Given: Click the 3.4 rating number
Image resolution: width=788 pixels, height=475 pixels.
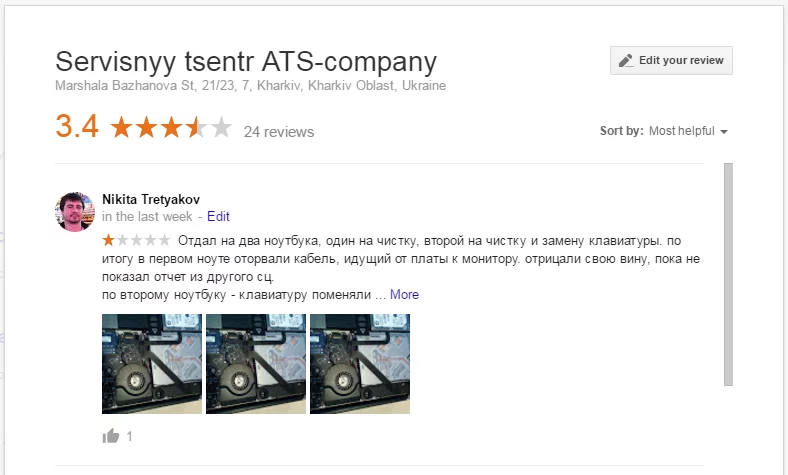Looking at the screenshot, I should 77,127.
